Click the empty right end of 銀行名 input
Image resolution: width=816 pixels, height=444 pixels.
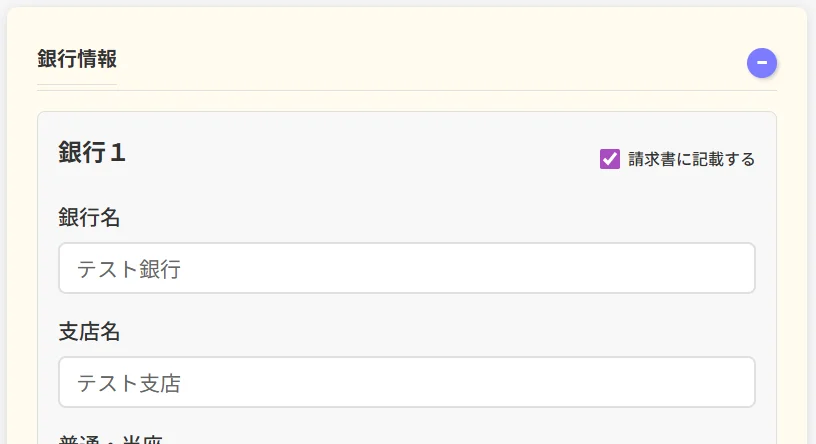coord(700,268)
